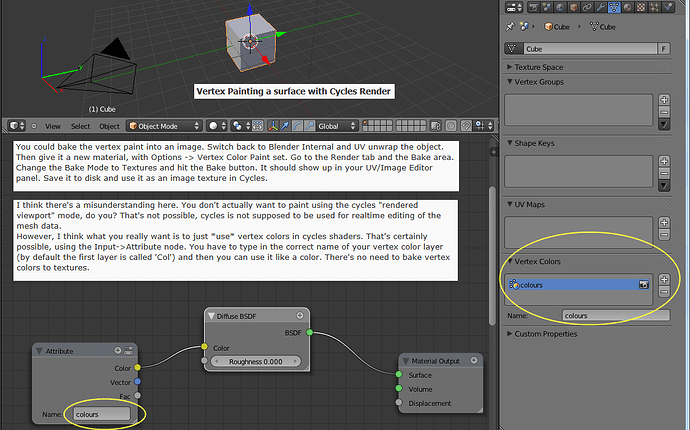Select the colours vertex color entry
690x430 pixels.
click(578, 285)
